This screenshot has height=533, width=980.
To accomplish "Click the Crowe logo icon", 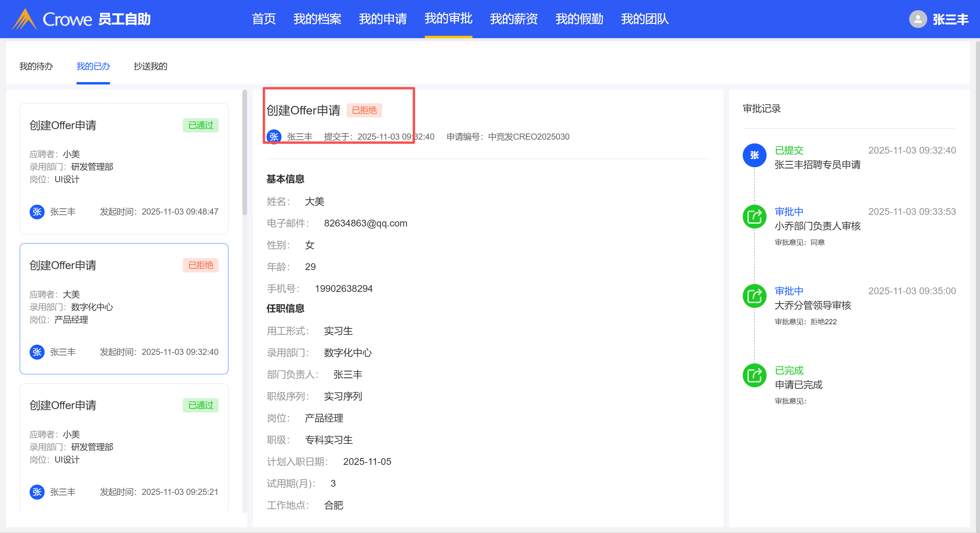I will click(25, 19).
